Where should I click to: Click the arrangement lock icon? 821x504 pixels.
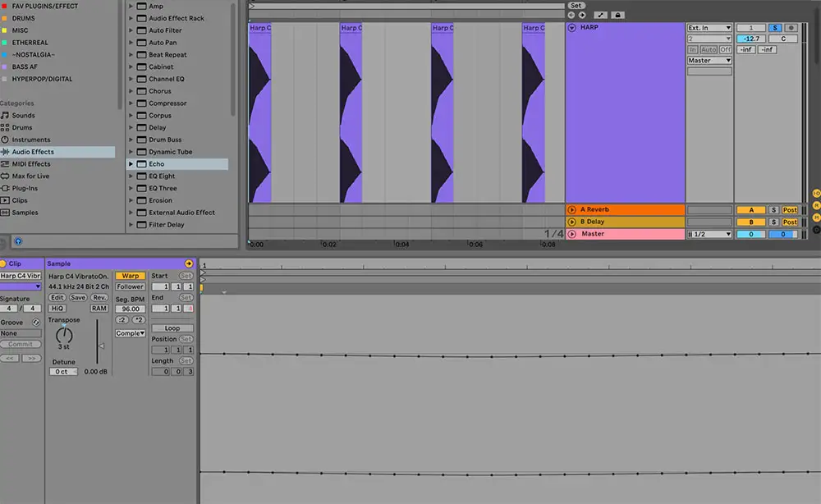[x=617, y=16]
